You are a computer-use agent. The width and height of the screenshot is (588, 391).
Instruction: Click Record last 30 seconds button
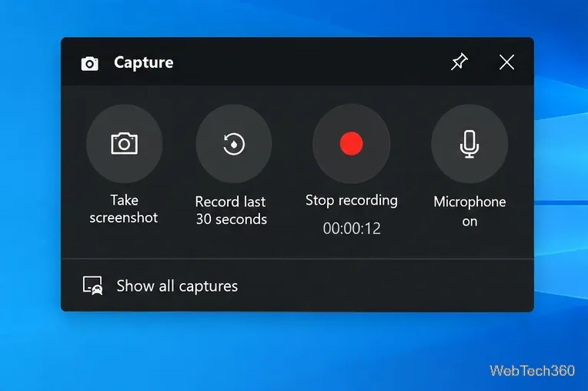tap(234, 144)
